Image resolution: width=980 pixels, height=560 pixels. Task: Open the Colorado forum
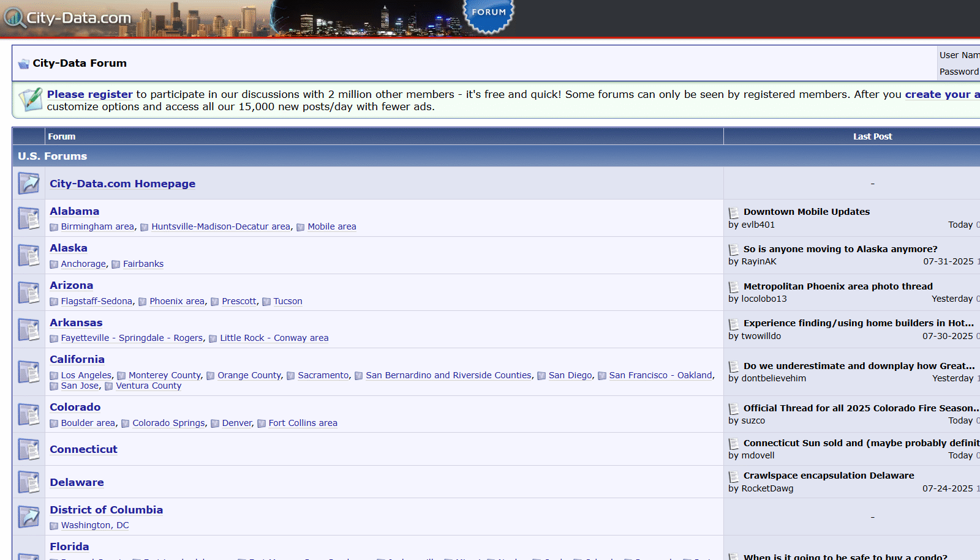pos(75,407)
